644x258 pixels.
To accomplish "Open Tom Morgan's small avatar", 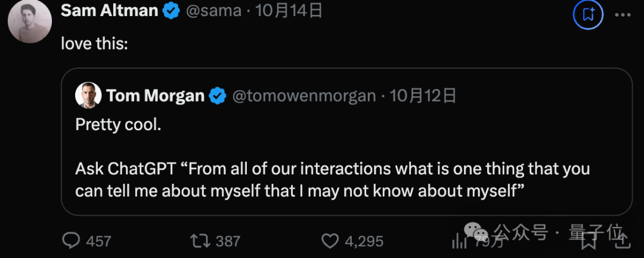I will (87, 96).
